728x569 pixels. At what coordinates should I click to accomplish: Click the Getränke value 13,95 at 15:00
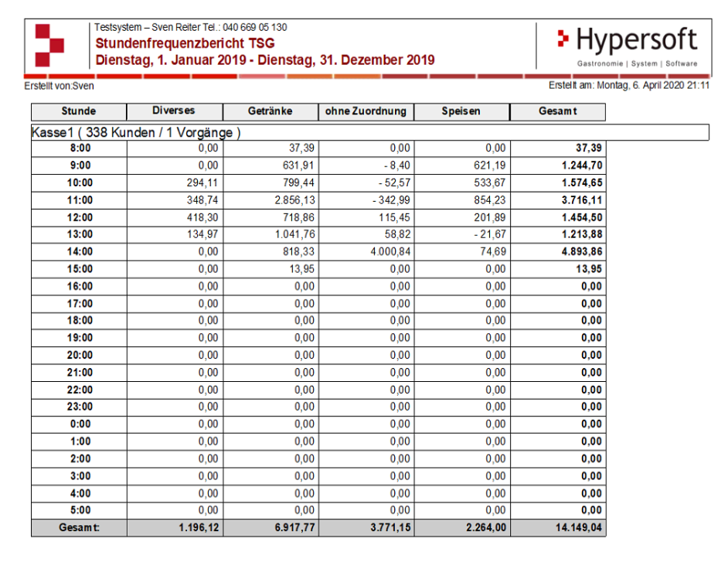(x=301, y=269)
